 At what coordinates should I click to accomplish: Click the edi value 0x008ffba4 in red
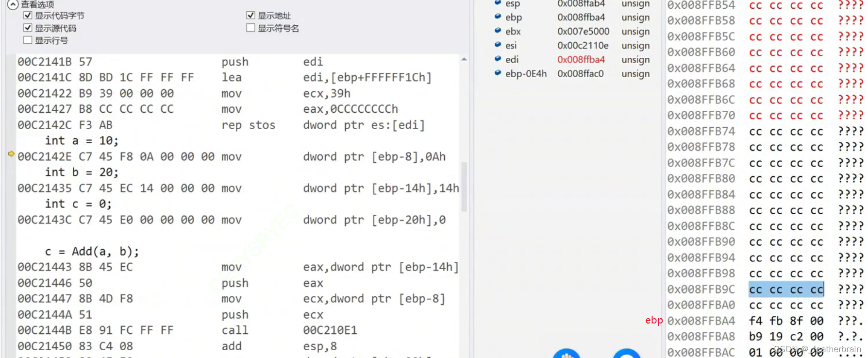click(581, 59)
